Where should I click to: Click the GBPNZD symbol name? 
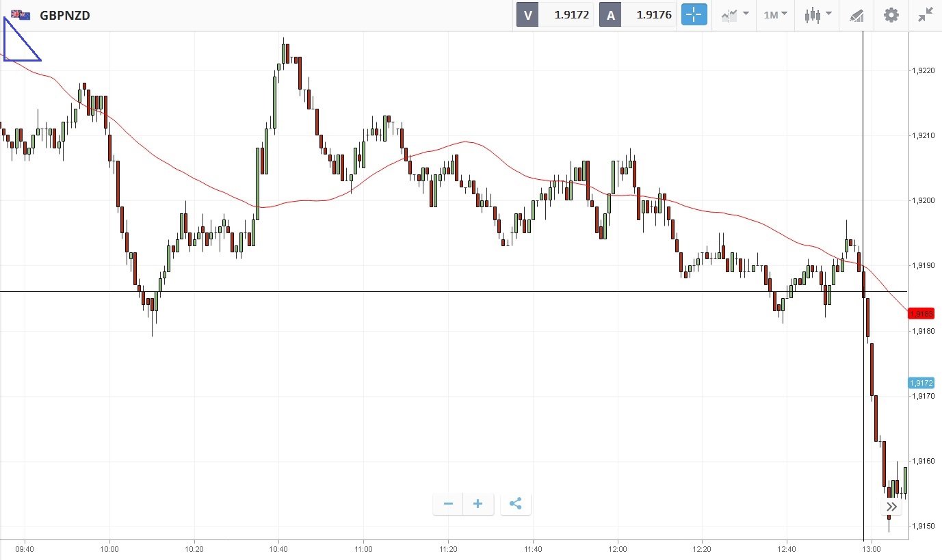click(65, 15)
